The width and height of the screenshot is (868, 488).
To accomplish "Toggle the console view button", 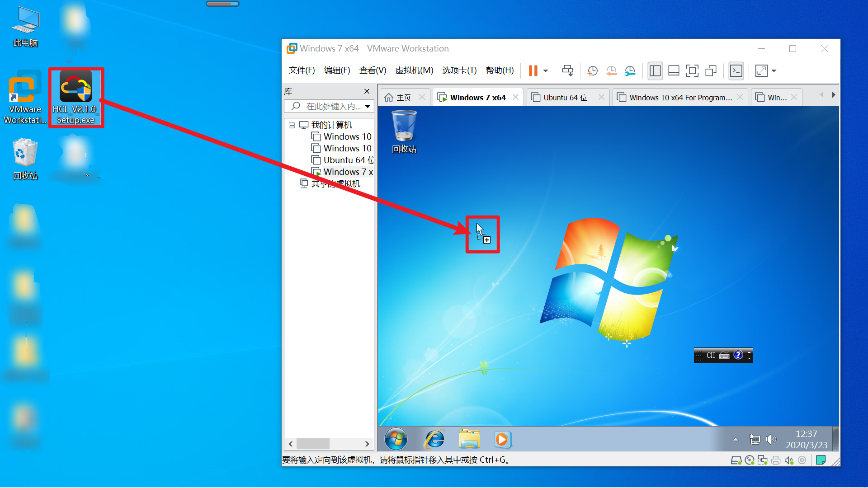I will [x=736, y=70].
